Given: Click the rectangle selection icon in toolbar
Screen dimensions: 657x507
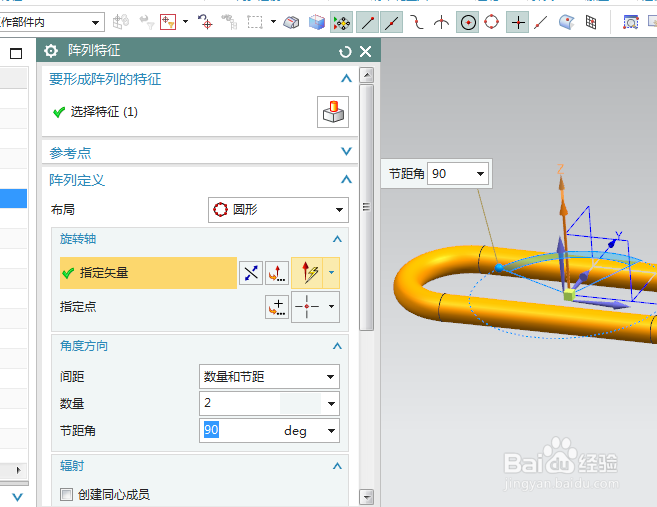Looking at the screenshot, I should tap(255, 22).
